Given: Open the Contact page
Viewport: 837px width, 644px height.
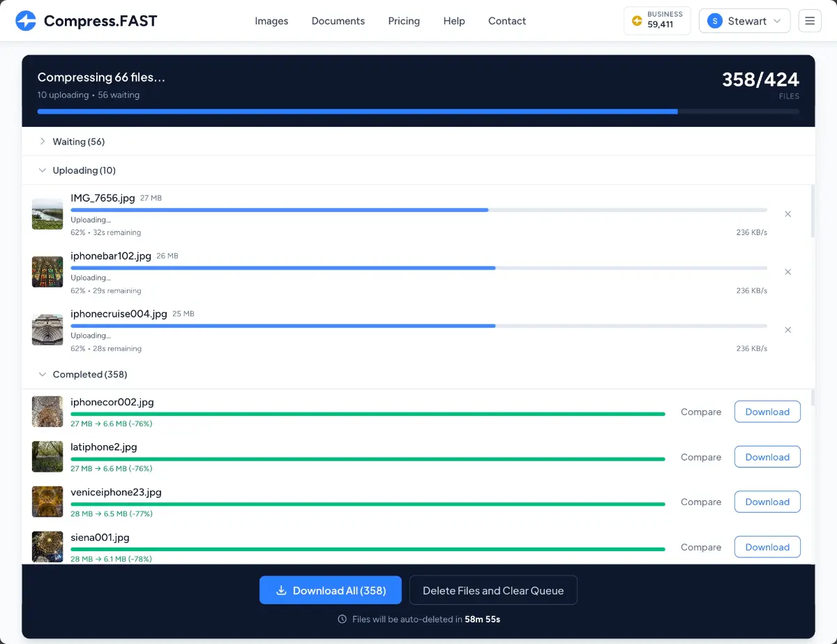Looking at the screenshot, I should (x=507, y=21).
